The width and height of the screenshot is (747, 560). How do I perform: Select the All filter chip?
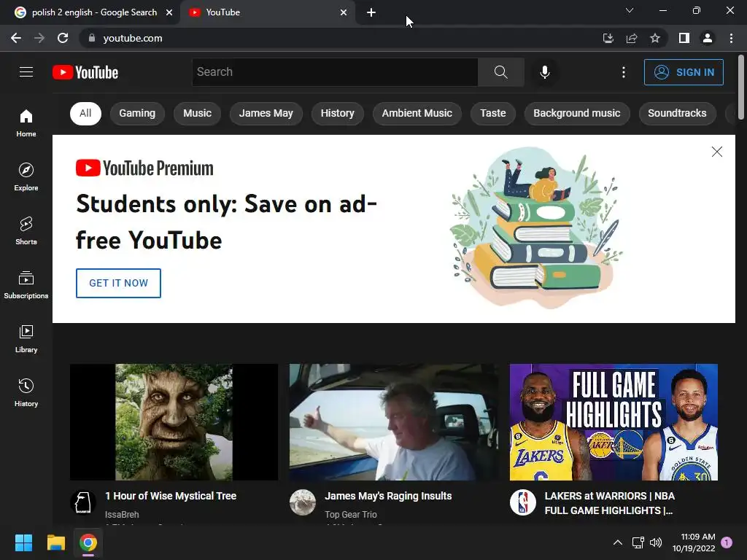[x=85, y=113]
